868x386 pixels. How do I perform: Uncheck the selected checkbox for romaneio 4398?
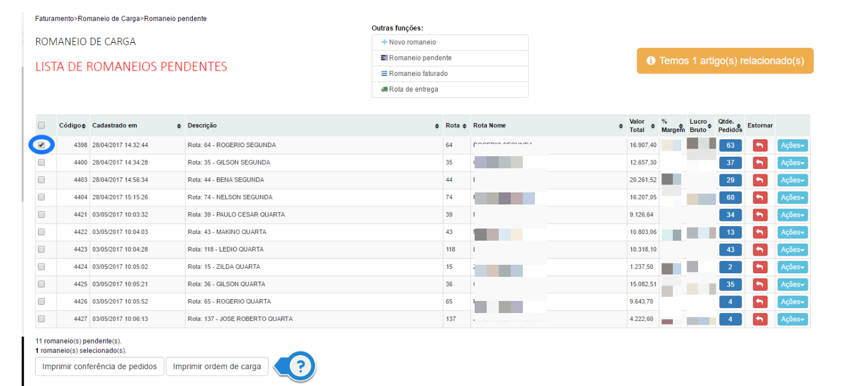pos(42,145)
